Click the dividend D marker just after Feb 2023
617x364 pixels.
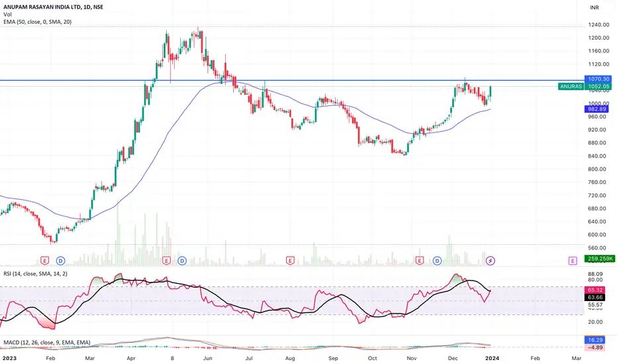(61, 261)
